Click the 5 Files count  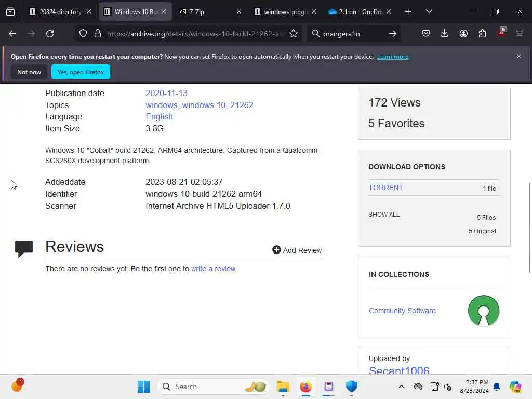pyautogui.click(x=486, y=218)
